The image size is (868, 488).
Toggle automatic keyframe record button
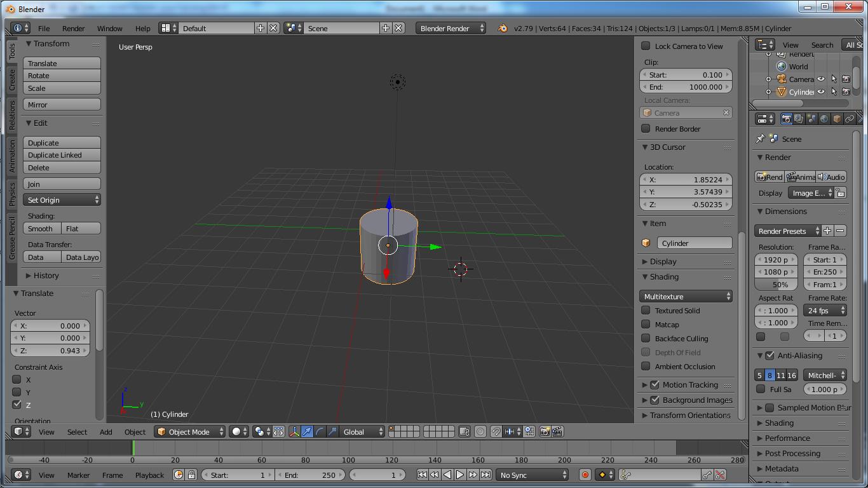[585, 475]
